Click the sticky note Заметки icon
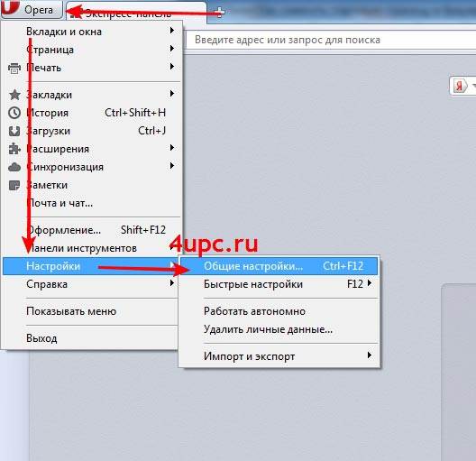This screenshot has height=461, width=476. point(14,185)
